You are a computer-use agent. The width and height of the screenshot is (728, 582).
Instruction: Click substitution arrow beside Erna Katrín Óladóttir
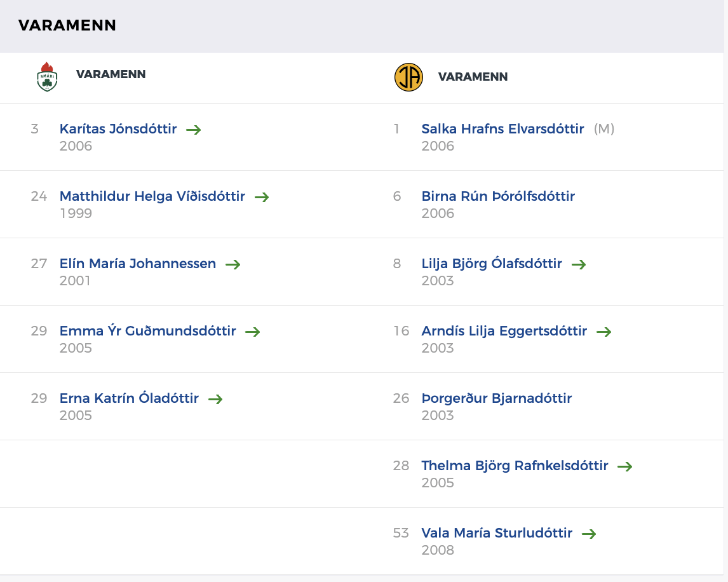[215, 399]
